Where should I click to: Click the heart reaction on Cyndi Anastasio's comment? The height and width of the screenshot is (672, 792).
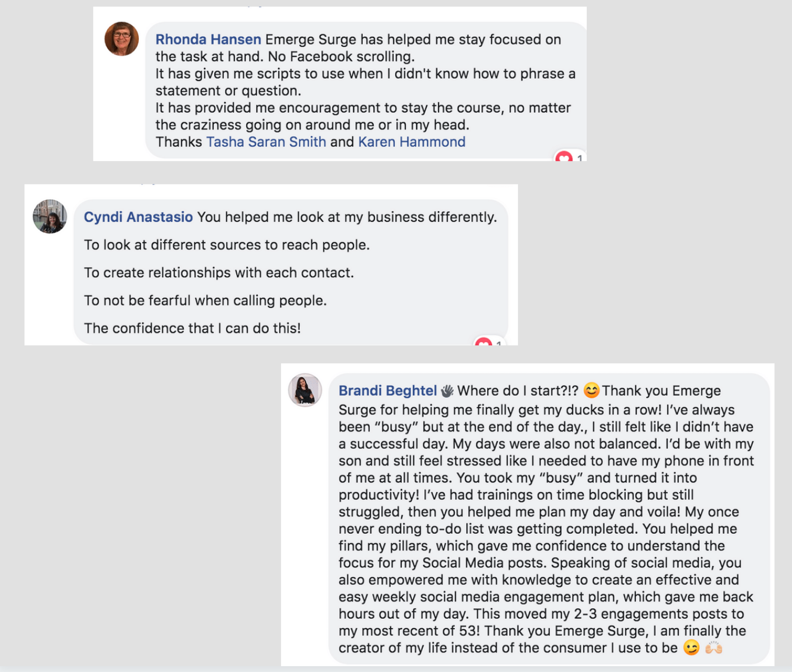(x=483, y=342)
